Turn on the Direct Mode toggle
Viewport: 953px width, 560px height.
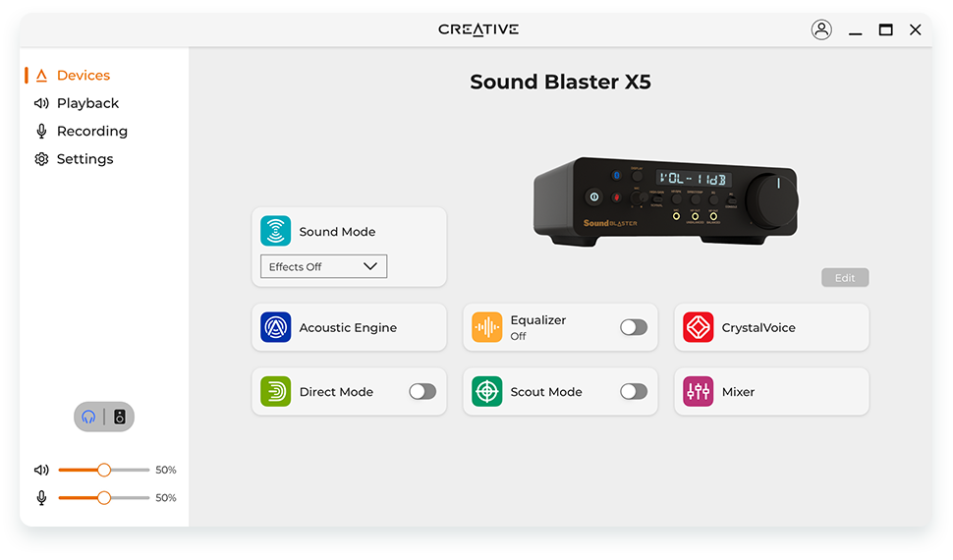point(422,392)
